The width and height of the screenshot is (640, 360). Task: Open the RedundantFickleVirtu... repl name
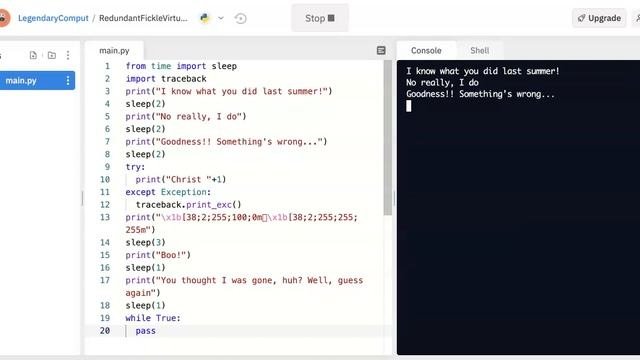(x=143, y=18)
